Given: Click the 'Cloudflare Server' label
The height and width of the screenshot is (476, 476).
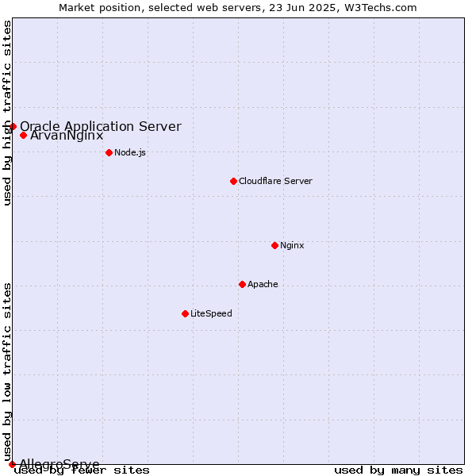Looking at the screenshot, I should (x=275, y=181).
